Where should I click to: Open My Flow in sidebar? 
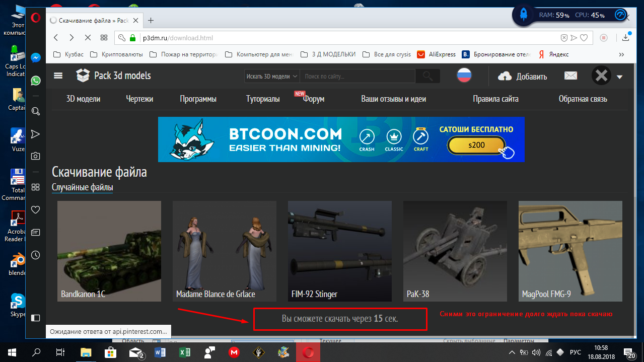(x=35, y=134)
